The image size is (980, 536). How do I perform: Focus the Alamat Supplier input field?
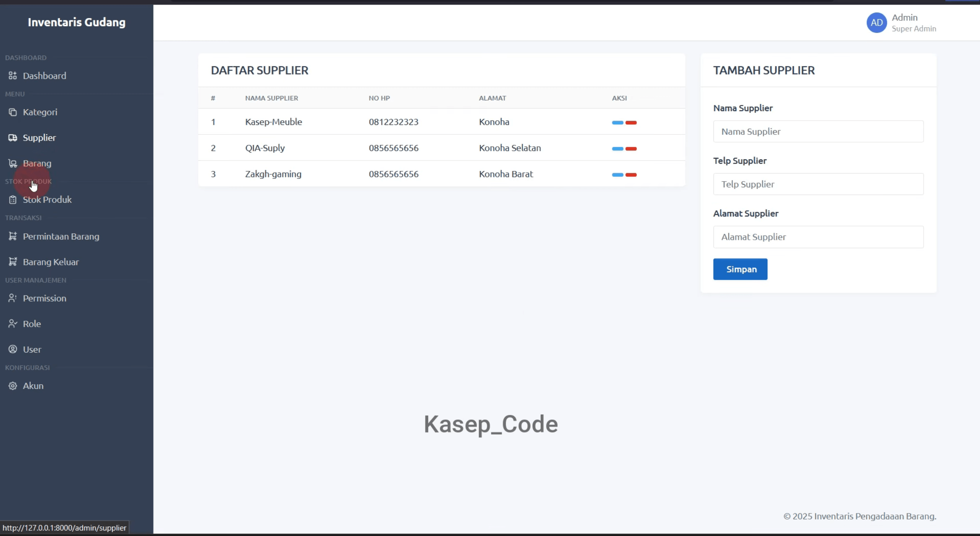click(x=818, y=237)
